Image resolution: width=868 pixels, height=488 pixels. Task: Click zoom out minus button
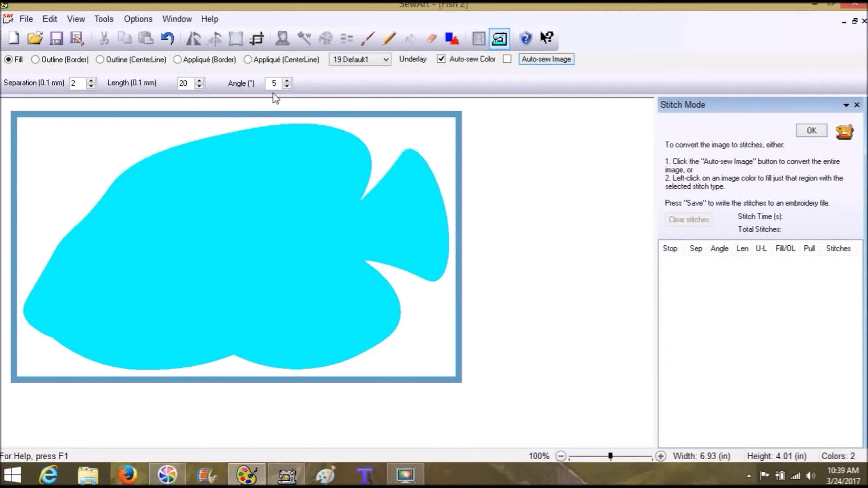coord(561,456)
